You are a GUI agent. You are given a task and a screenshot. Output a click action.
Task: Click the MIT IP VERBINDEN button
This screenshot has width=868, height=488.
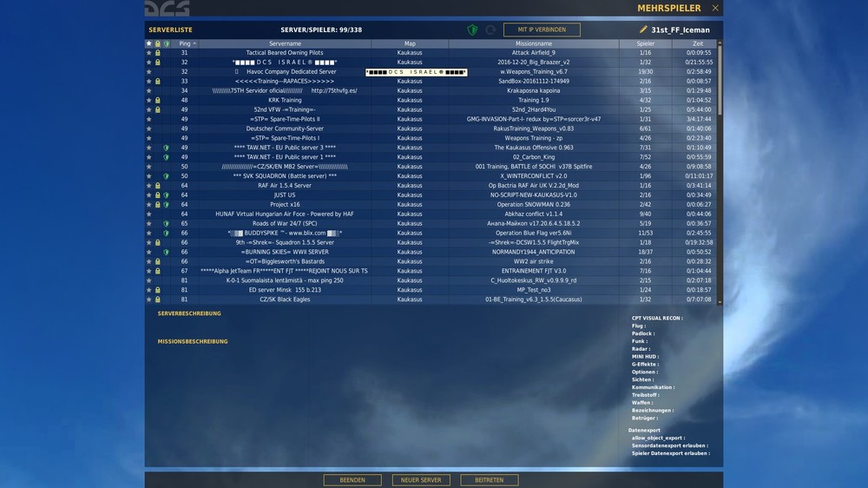coord(542,30)
